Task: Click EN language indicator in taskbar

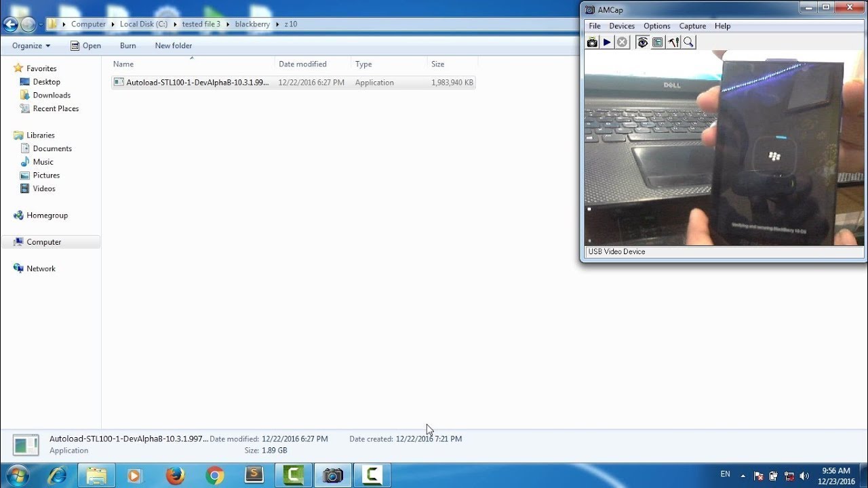Action: coord(725,474)
